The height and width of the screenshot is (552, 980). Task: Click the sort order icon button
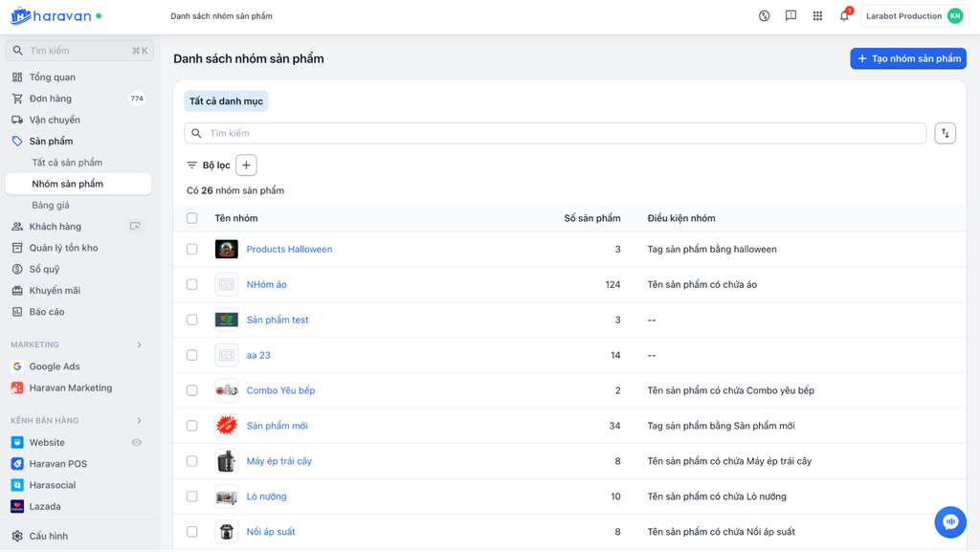pyautogui.click(x=945, y=134)
